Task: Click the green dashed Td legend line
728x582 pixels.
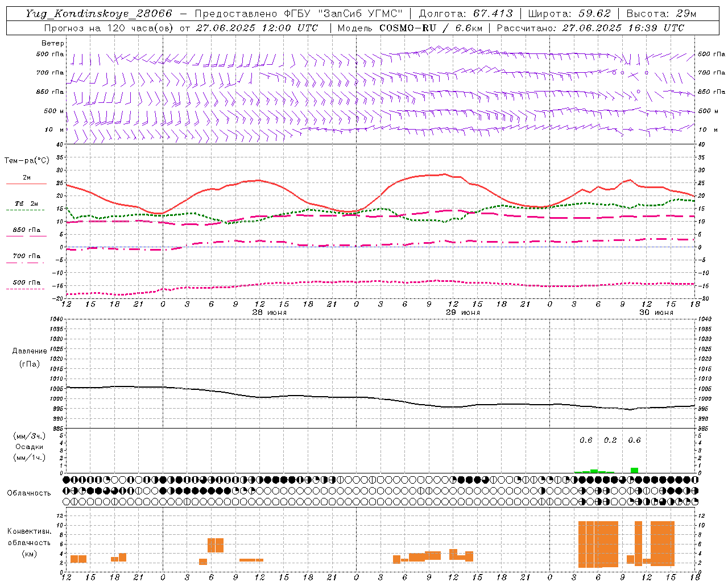Action: point(25,210)
